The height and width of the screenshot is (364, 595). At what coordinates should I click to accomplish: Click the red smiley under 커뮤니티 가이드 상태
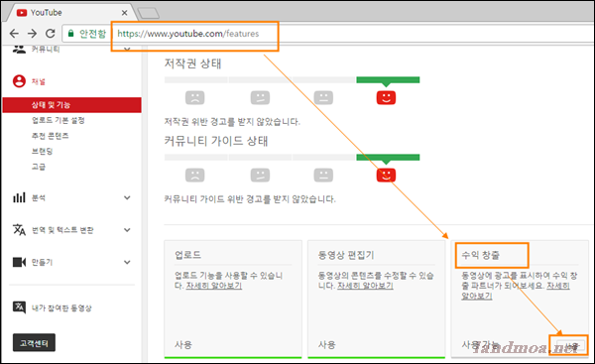coord(386,175)
